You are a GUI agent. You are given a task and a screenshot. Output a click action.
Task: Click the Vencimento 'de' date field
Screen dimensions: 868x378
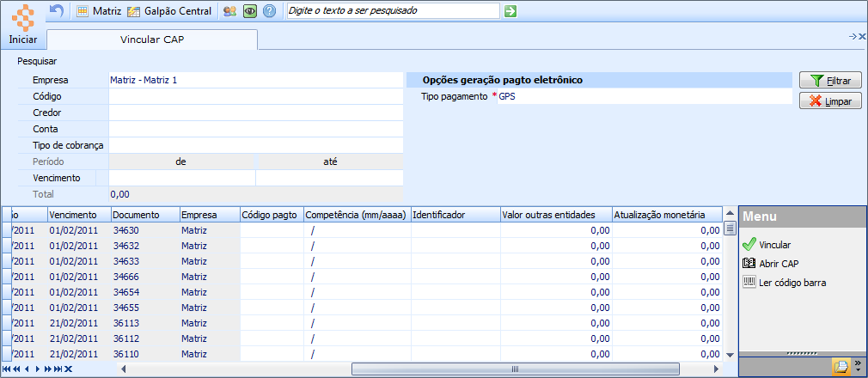click(x=181, y=178)
